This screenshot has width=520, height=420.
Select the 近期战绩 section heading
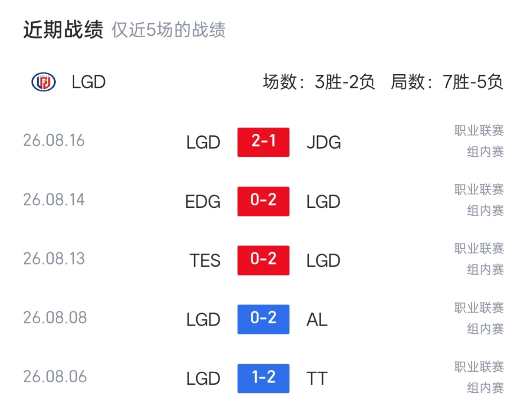pyautogui.click(x=63, y=30)
